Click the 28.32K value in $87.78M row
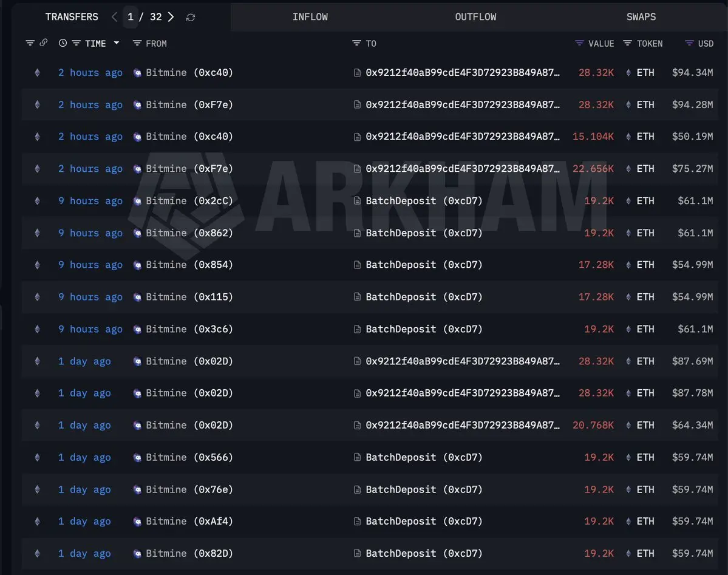The height and width of the screenshot is (575, 728). pyautogui.click(x=596, y=393)
